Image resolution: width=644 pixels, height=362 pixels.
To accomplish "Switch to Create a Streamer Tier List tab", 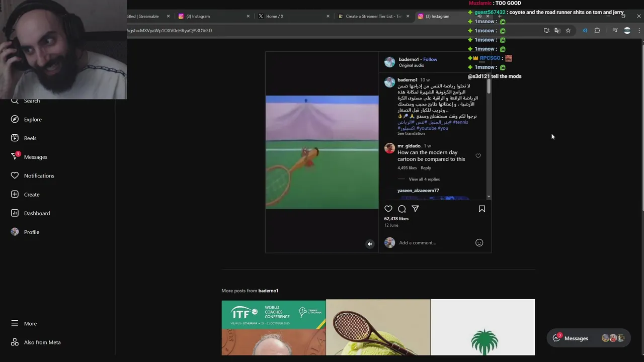I will [373, 16].
